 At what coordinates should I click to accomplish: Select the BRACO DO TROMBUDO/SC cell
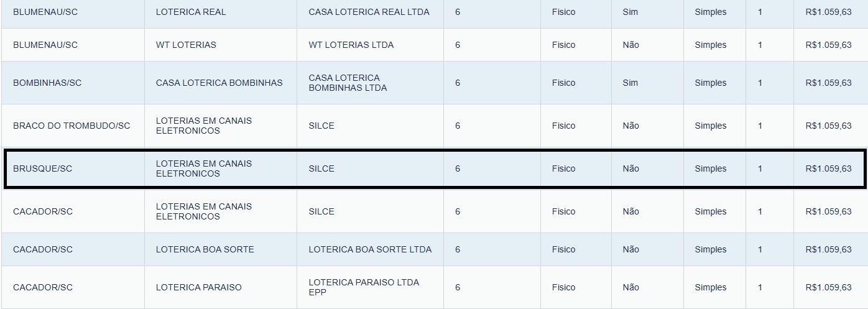[x=72, y=126]
